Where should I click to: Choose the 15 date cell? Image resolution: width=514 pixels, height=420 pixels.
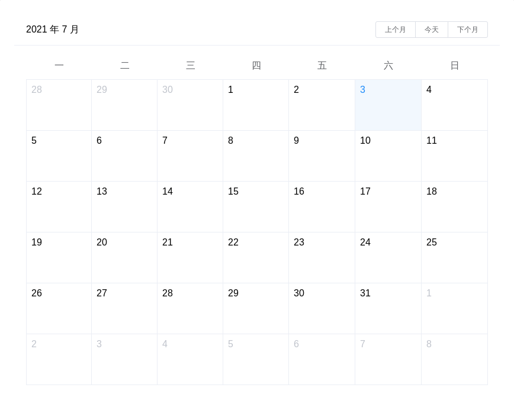tap(256, 207)
